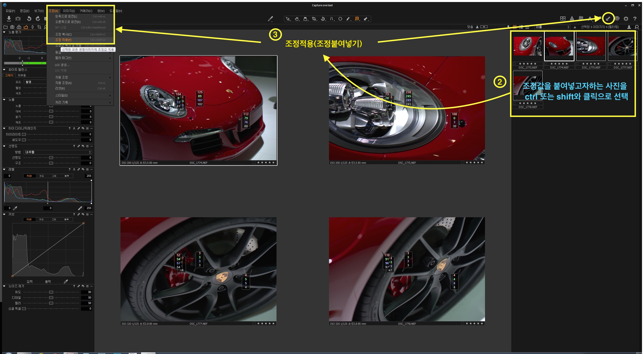The height and width of the screenshot is (354, 644).
Task: Collapse the Curve panel section
Action: pos(4,214)
